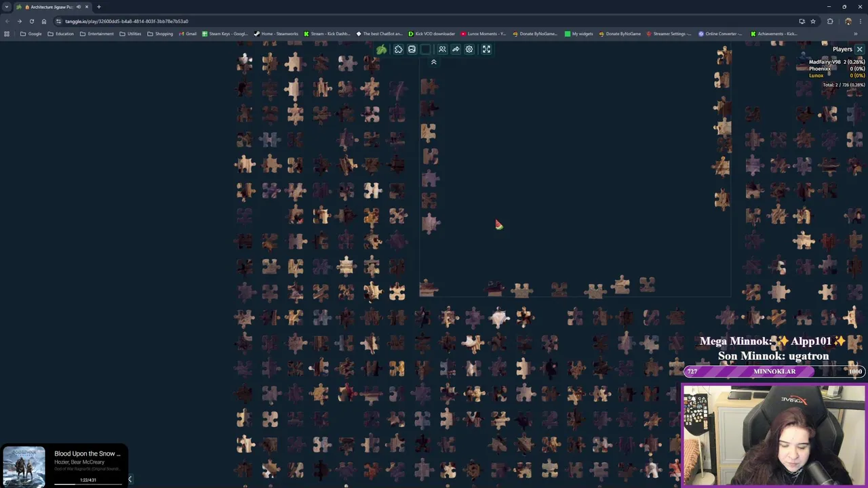Open Stream - Kick Dashboard bookmark
The width and height of the screenshot is (868, 488).
click(x=327, y=34)
